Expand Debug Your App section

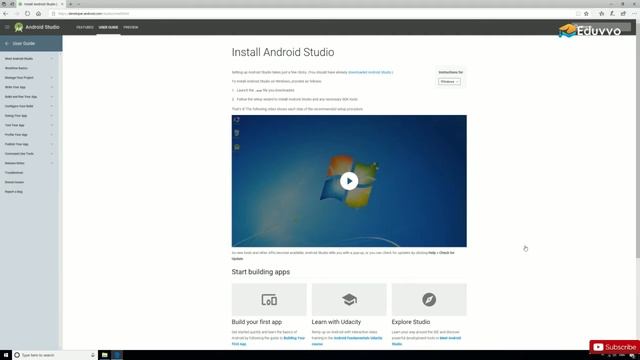coord(29,116)
